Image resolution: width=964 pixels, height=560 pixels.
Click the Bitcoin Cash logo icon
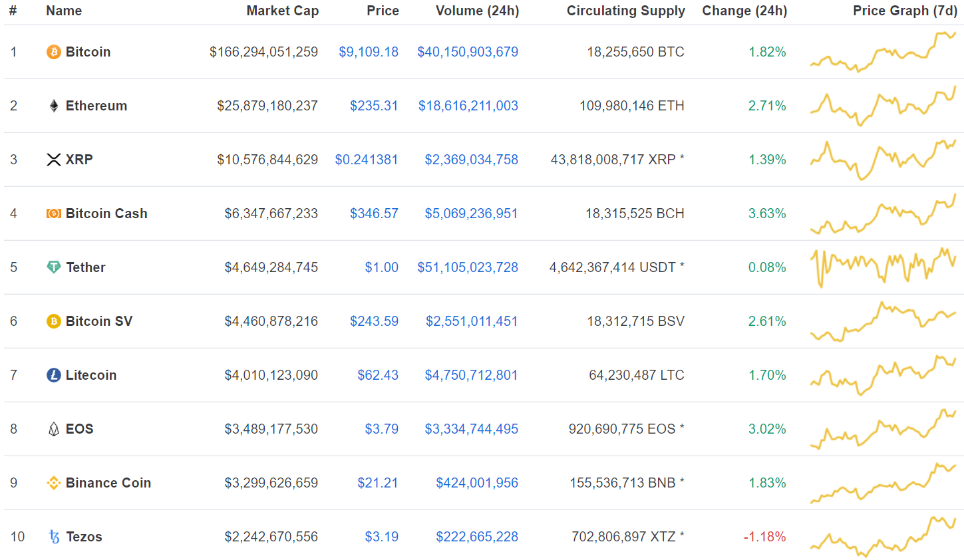pyautogui.click(x=53, y=213)
